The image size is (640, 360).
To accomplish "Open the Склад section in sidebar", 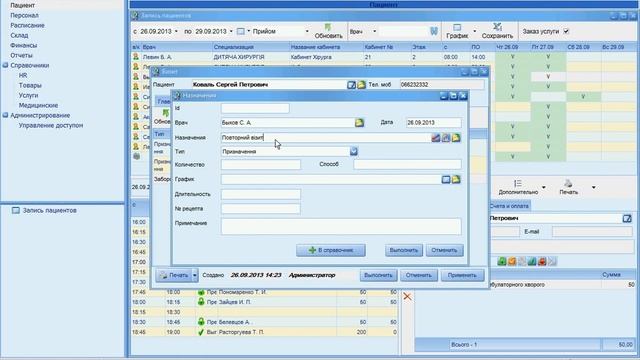I will click(x=19, y=36).
